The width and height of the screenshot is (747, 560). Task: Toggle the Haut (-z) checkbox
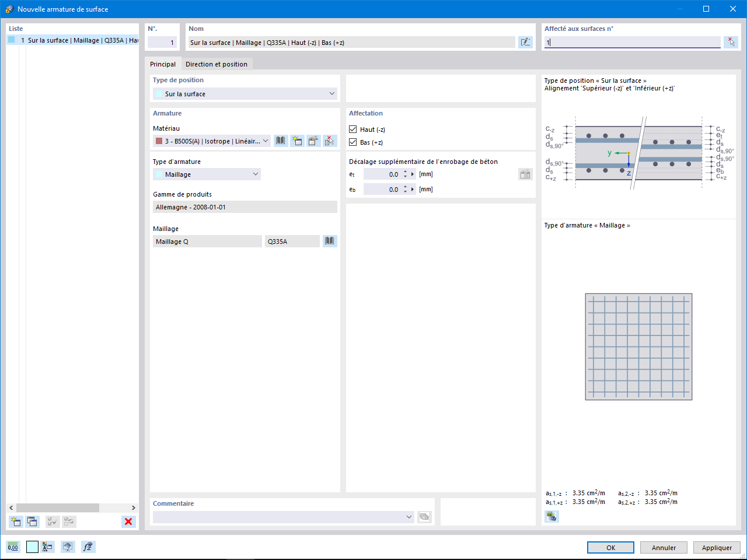(x=352, y=129)
